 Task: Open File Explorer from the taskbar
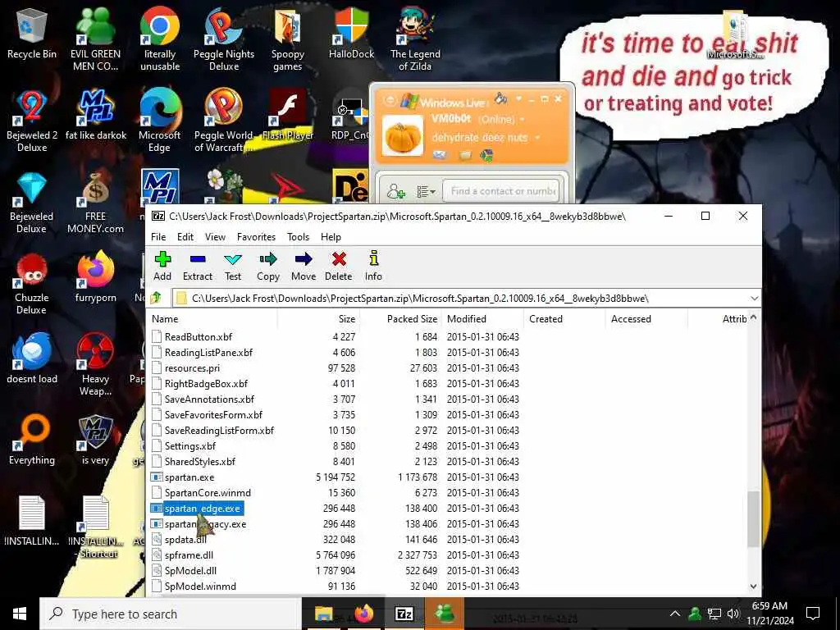(x=323, y=614)
